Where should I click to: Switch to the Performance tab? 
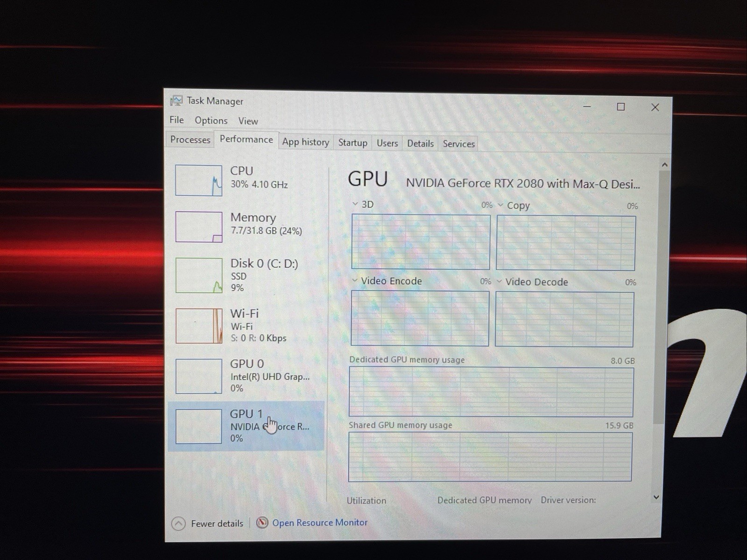tap(246, 140)
